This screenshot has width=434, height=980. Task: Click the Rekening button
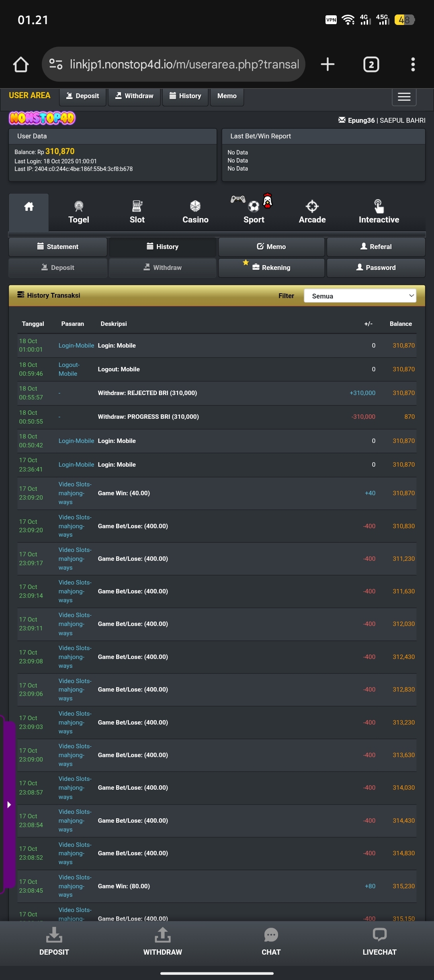pyautogui.click(x=271, y=268)
